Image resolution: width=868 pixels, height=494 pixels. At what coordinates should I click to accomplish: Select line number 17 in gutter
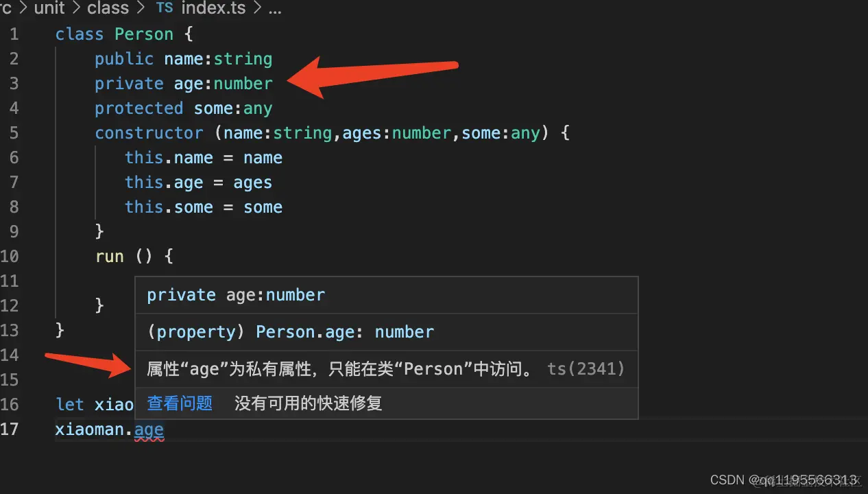tap(10, 430)
